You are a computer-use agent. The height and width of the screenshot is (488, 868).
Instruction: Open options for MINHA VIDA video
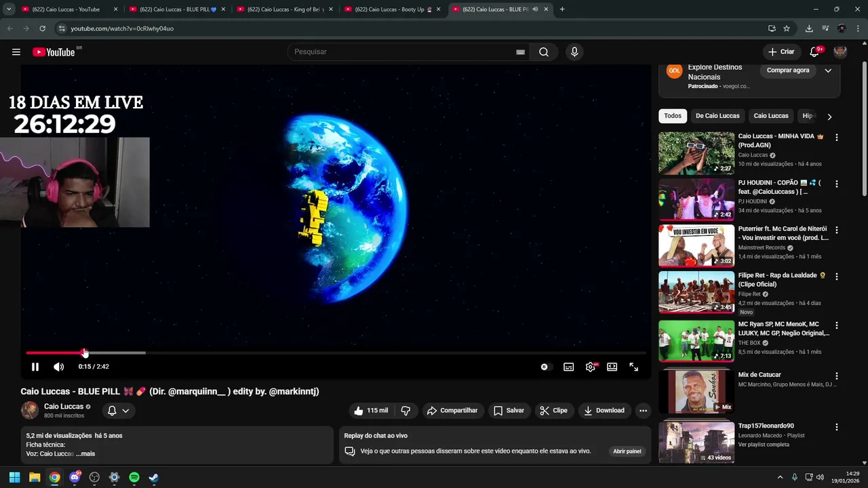tap(836, 137)
